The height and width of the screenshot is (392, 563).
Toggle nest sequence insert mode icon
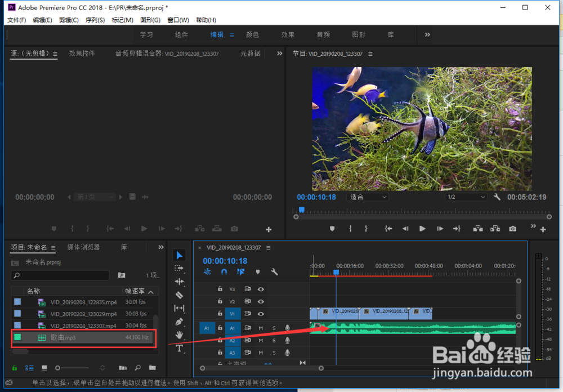tap(207, 272)
